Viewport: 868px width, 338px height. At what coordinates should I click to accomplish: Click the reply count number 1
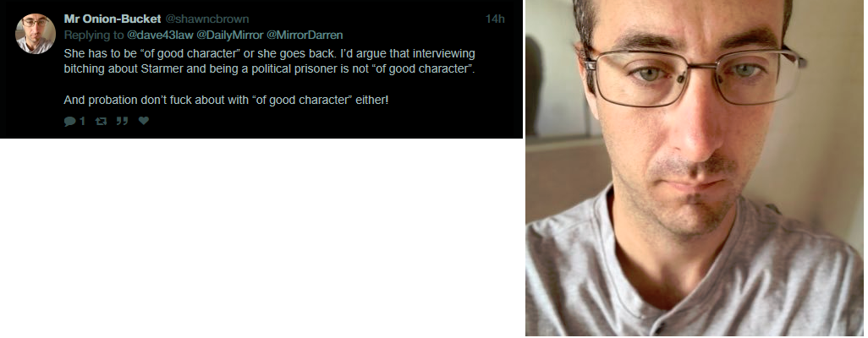tap(82, 121)
